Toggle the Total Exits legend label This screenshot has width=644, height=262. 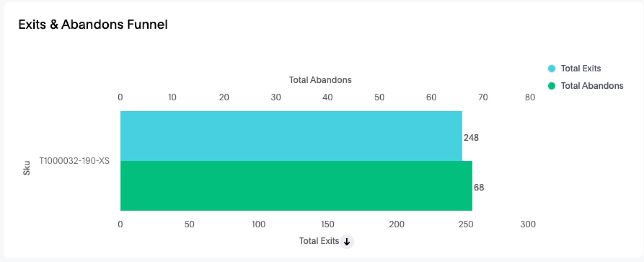pos(580,69)
